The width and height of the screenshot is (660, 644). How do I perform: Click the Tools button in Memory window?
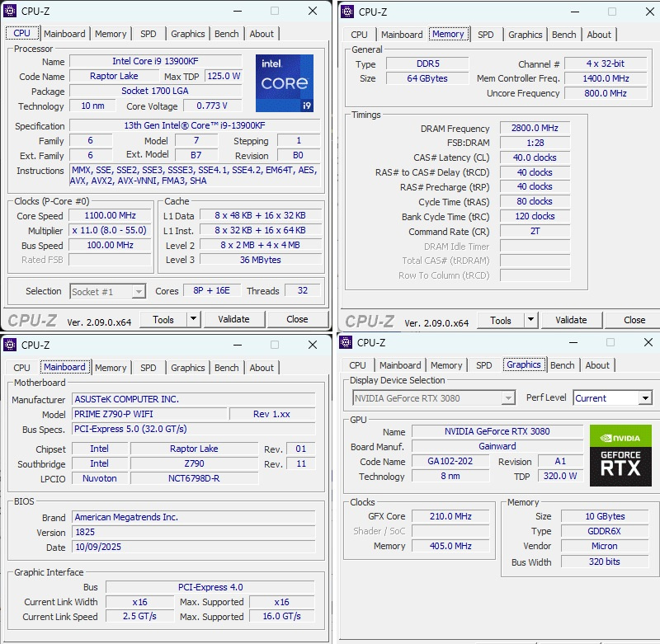coord(500,320)
